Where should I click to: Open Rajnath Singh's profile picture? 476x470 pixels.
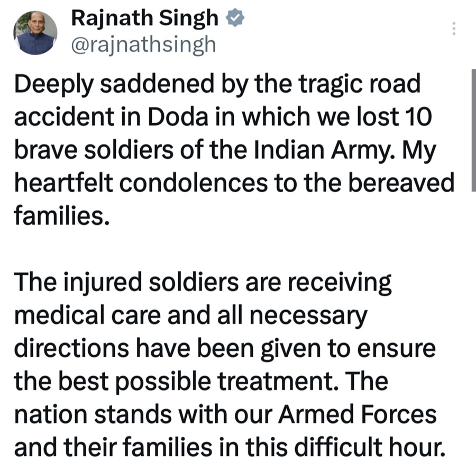(x=35, y=33)
